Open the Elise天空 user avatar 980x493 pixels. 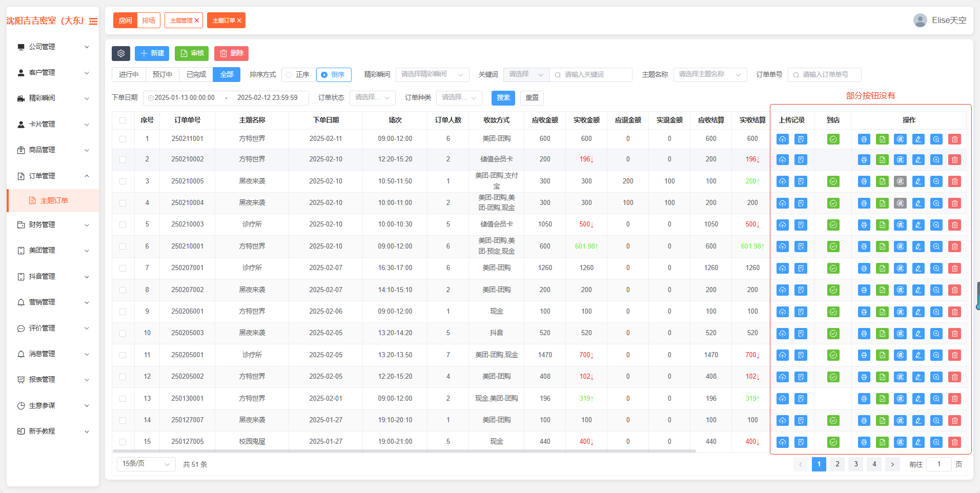click(920, 20)
